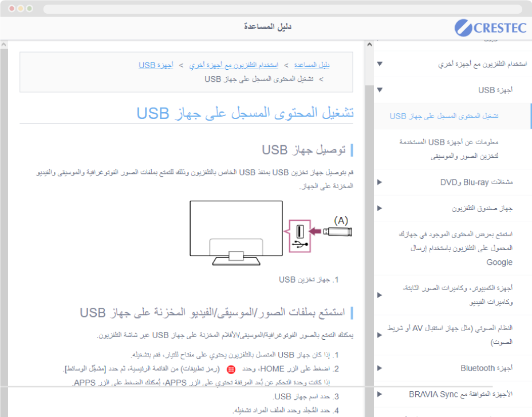
Task: Click the purple arrow pointing at the USB port
Action: 315,231
